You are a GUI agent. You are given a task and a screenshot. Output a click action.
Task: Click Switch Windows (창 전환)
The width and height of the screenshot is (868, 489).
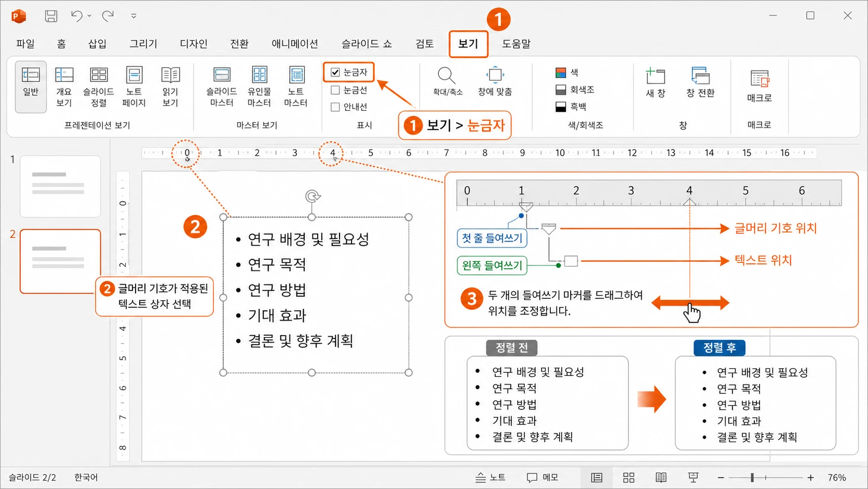[x=700, y=83]
